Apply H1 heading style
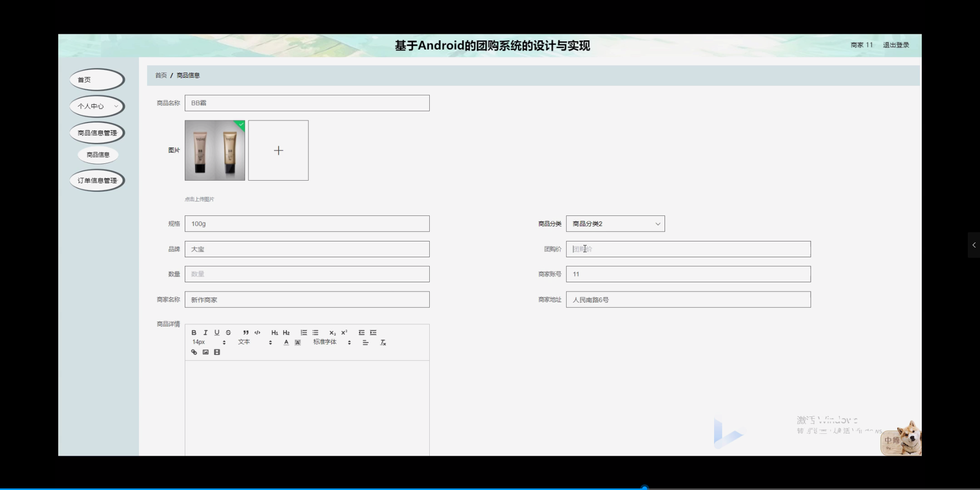 [275, 332]
